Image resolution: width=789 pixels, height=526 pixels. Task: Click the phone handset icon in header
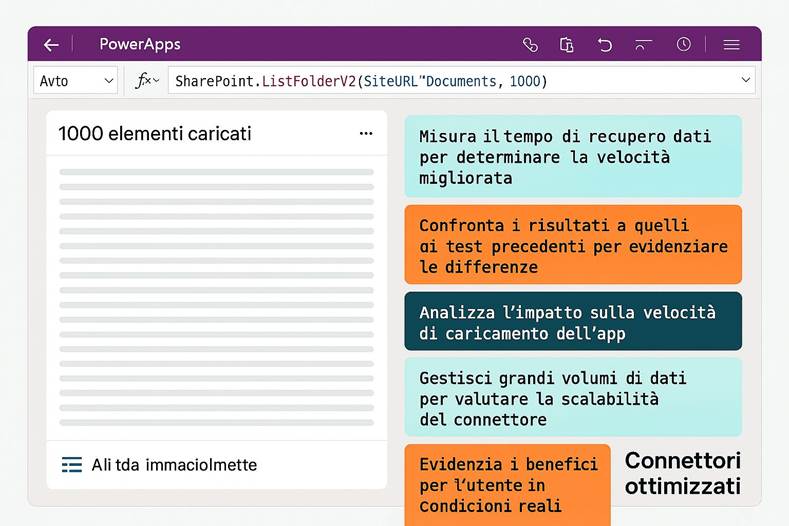(530, 45)
